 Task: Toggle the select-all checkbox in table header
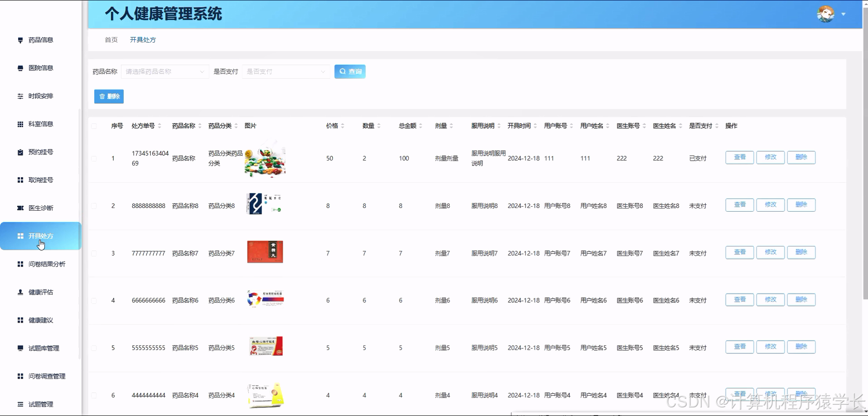coord(94,126)
